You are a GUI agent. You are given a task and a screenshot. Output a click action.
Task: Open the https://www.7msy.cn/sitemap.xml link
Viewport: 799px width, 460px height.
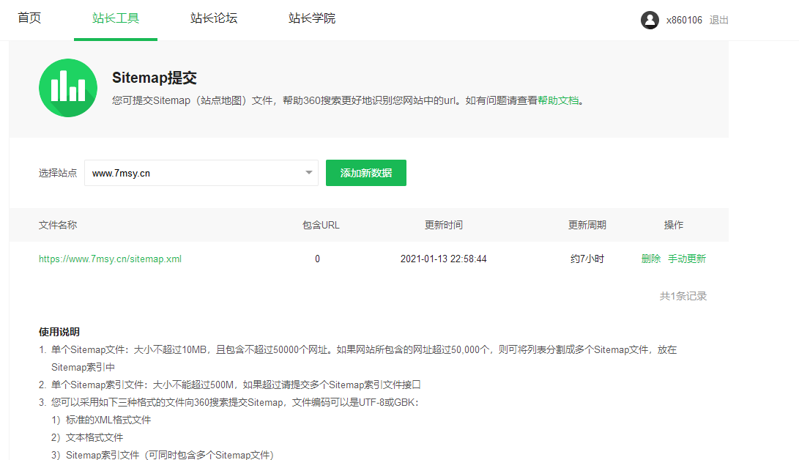(x=110, y=259)
